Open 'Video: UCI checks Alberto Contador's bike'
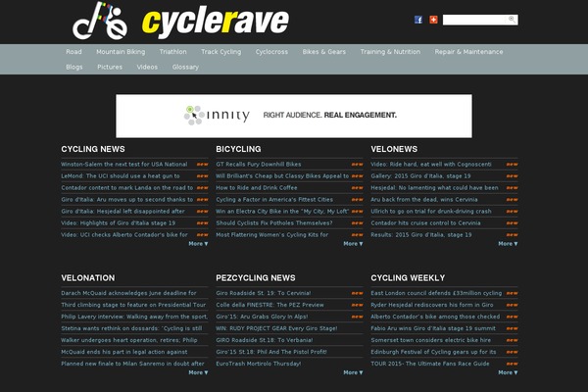Viewport: 588px width, 392px height. coord(124,235)
